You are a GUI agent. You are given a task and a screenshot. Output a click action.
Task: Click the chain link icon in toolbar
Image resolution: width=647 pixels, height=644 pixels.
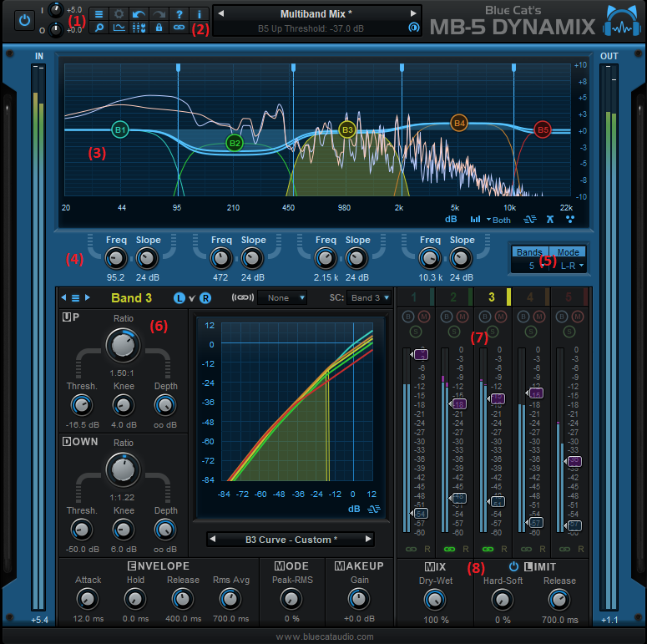point(179,28)
